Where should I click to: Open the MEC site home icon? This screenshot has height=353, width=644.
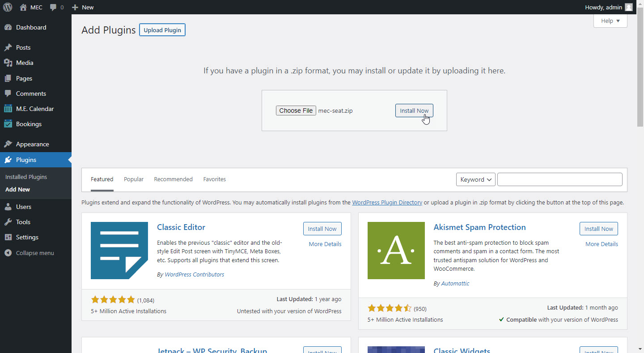point(23,7)
